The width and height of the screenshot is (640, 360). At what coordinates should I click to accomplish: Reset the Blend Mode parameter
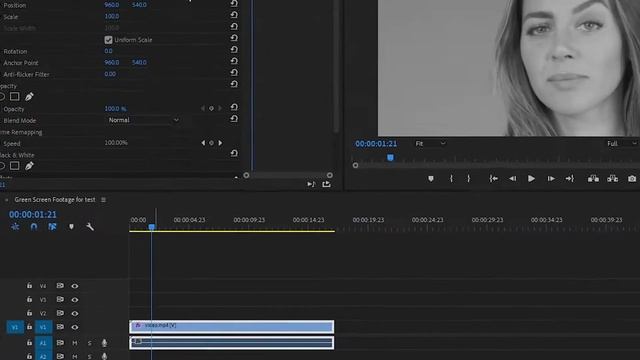234,119
